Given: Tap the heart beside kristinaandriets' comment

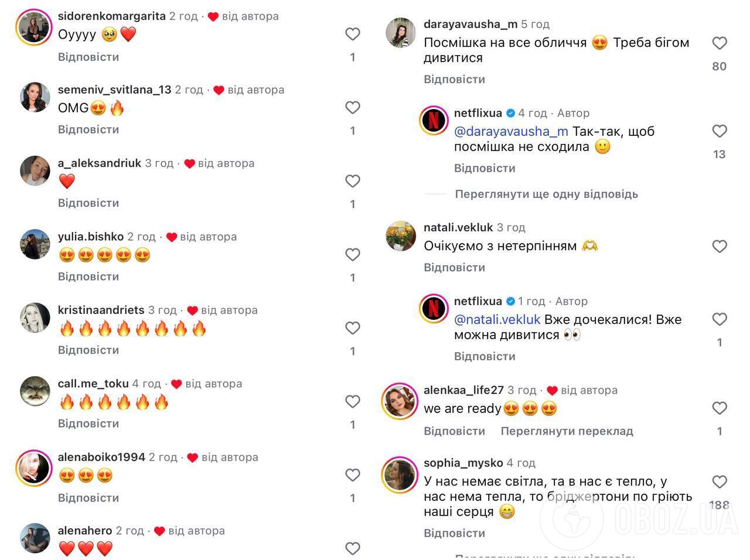Looking at the screenshot, I should pos(352,328).
